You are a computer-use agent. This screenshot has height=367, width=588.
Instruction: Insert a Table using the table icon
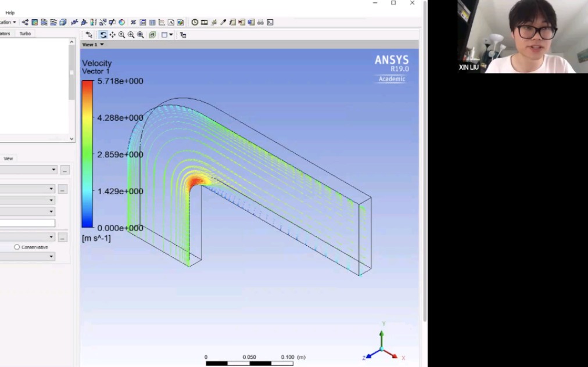(152, 22)
